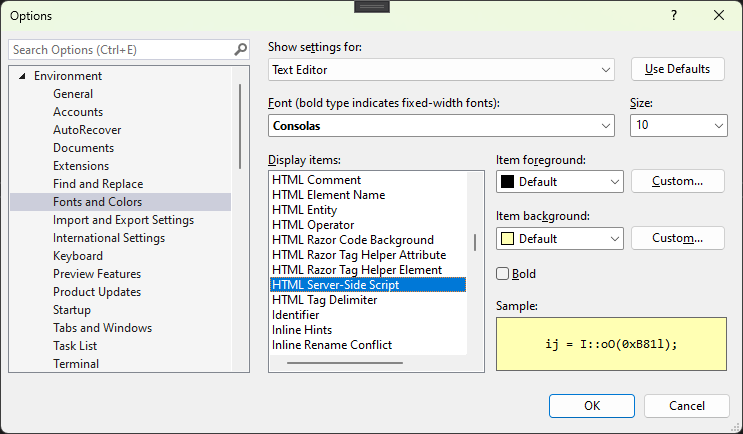The height and width of the screenshot is (434, 743).
Task: Enable the Bold checkbox
Action: tap(503, 274)
